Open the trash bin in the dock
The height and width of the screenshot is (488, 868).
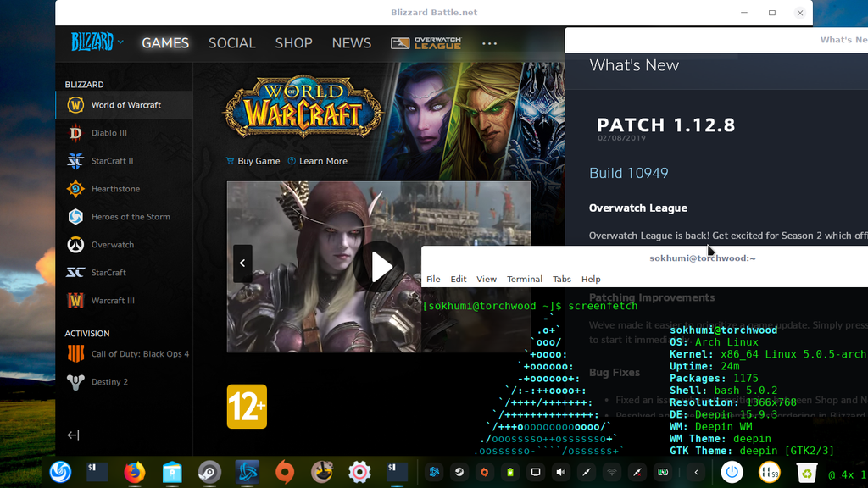point(807,472)
